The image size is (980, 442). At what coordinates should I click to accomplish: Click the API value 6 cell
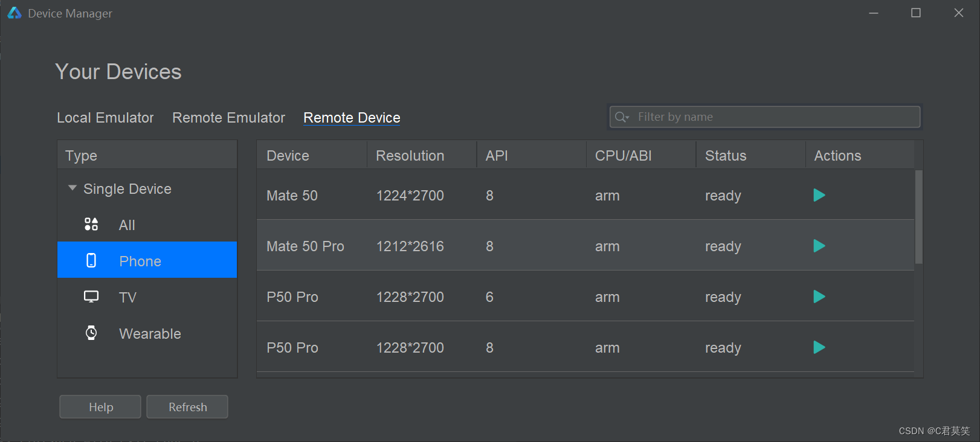pyautogui.click(x=489, y=297)
